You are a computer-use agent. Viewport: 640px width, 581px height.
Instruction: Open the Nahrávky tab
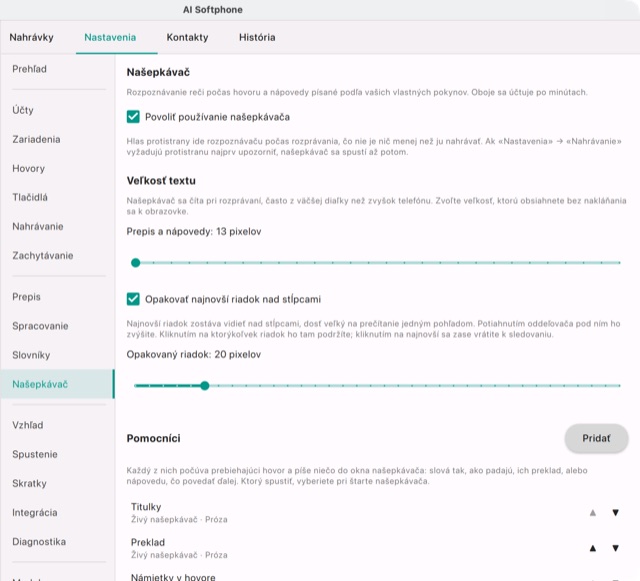(31, 37)
